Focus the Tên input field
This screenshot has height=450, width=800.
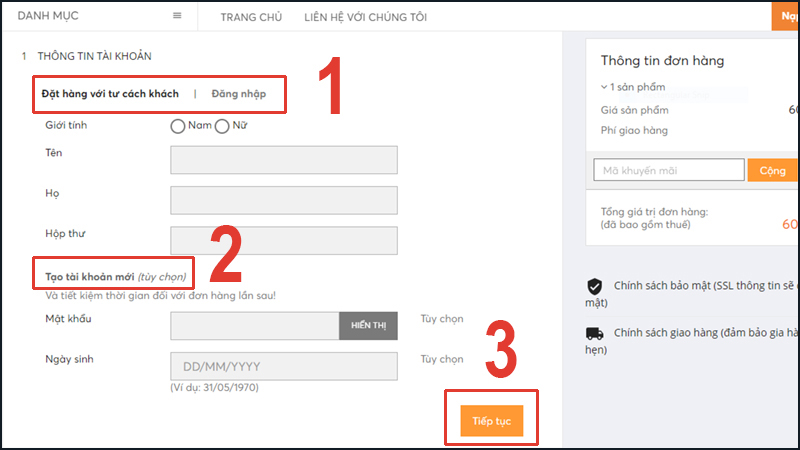pyautogui.click(x=284, y=160)
